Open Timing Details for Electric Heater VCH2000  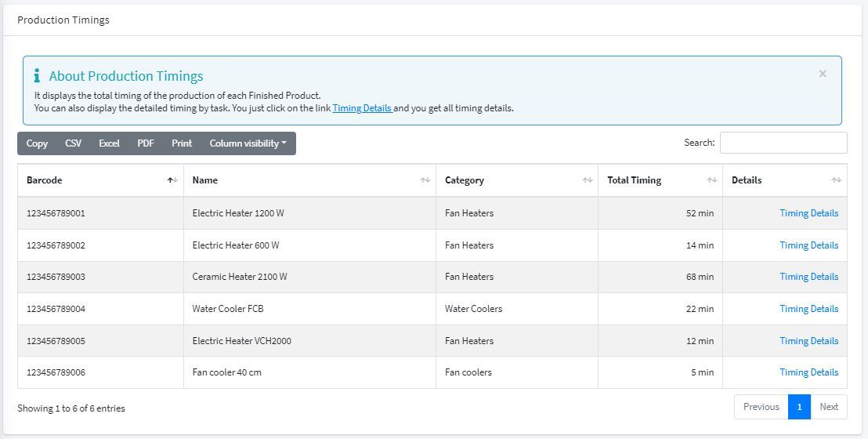point(808,341)
